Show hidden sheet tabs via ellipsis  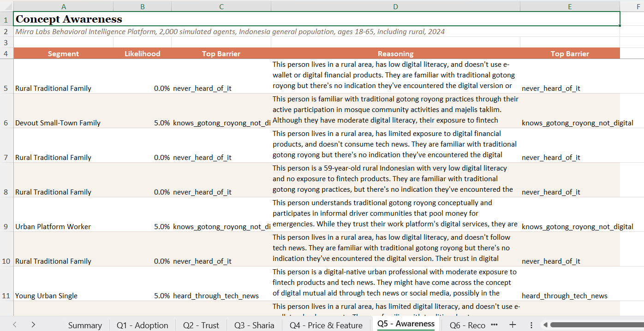click(x=495, y=325)
